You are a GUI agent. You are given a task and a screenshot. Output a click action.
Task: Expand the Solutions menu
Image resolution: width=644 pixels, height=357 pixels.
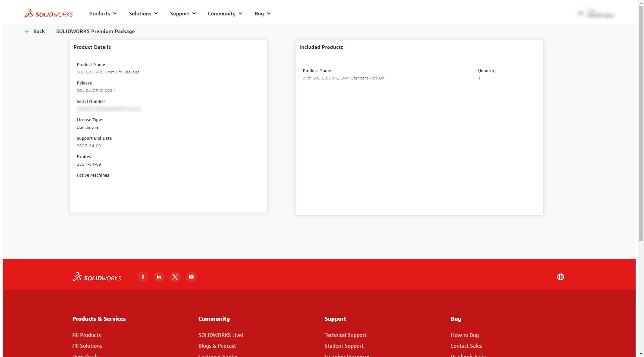pyautogui.click(x=143, y=13)
